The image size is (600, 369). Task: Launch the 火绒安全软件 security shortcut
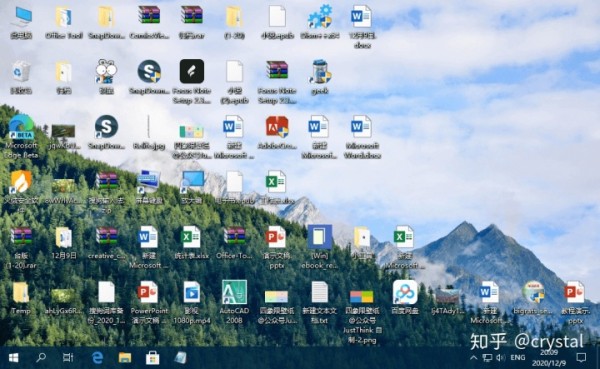[21, 182]
